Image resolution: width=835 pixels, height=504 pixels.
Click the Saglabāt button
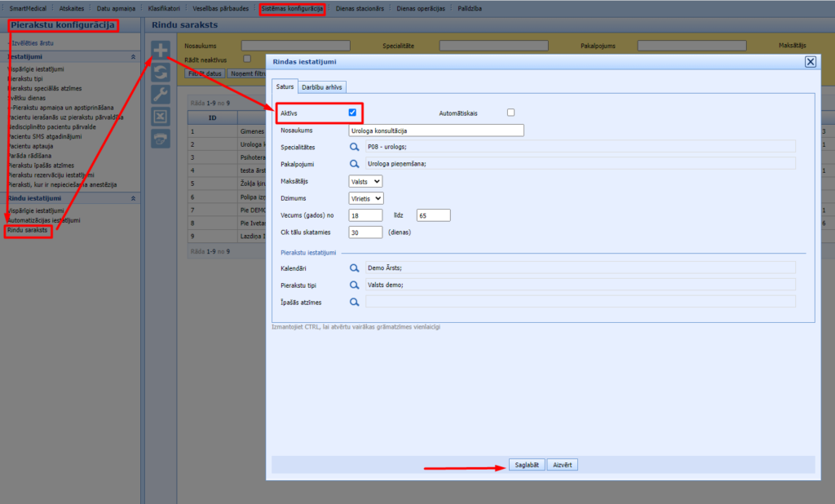[526, 465]
